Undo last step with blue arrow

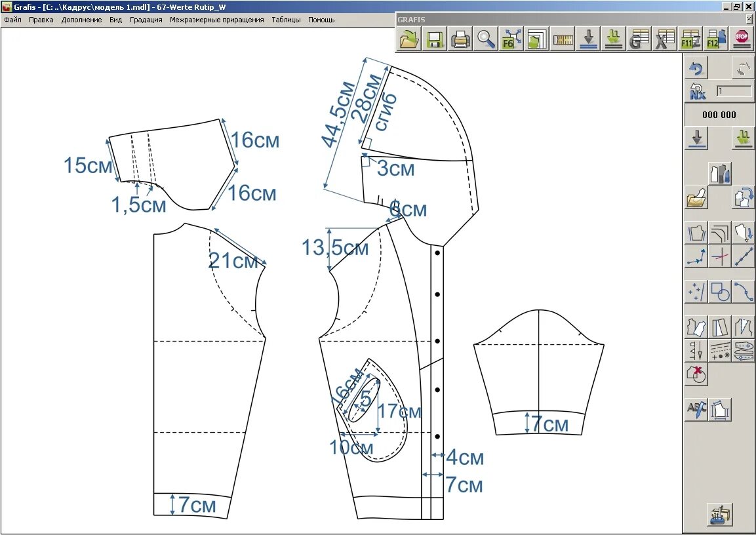[696, 68]
